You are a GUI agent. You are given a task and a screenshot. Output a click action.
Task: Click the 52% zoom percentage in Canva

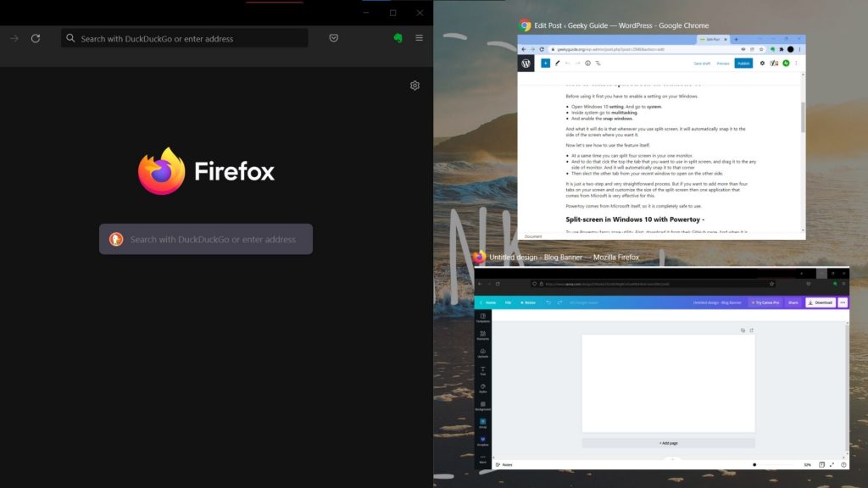808,465
